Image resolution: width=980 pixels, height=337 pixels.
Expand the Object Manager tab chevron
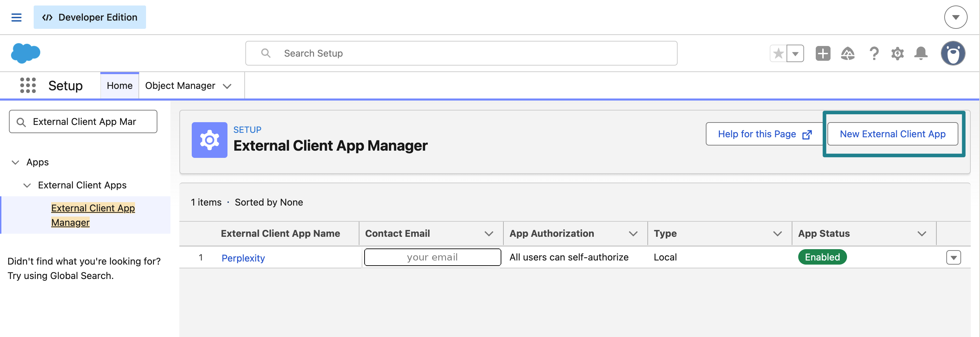pyautogui.click(x=227, y=86)
